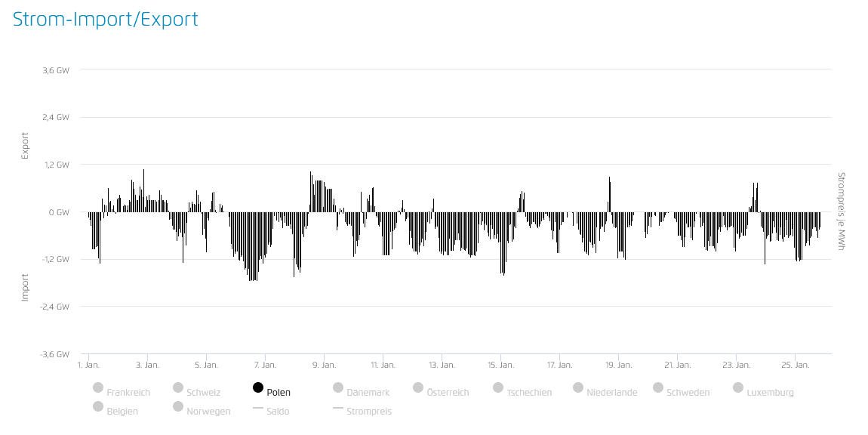Turn on the Niederlande legend circle
868x435 pixels.
click(578, 387)
